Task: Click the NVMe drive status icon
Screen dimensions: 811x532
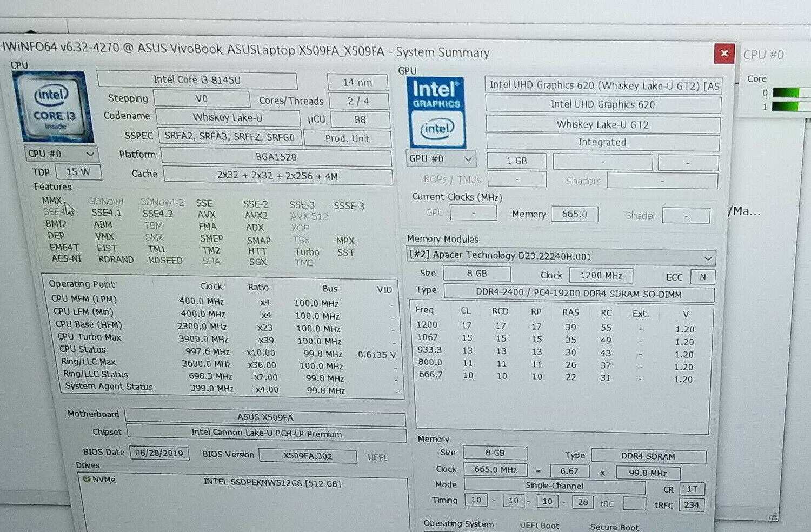Action: 86,479
